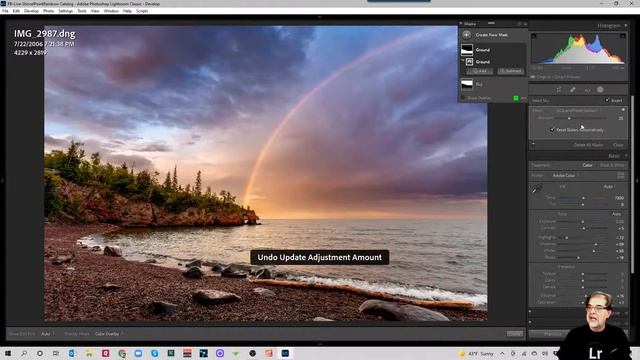
Task: Open Google Chrome from taskbar
Action: click(122, 353)
